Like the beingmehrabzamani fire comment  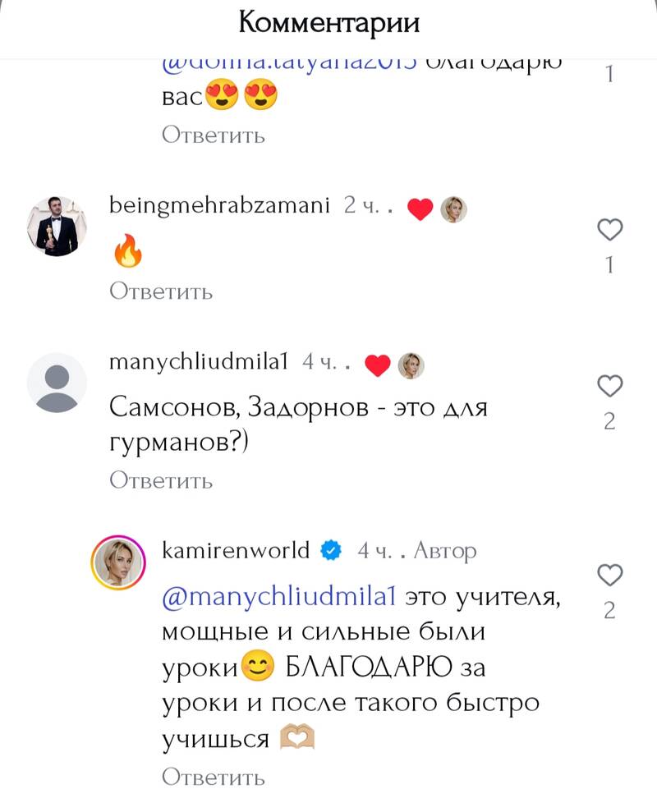click(x=610, y=229)
